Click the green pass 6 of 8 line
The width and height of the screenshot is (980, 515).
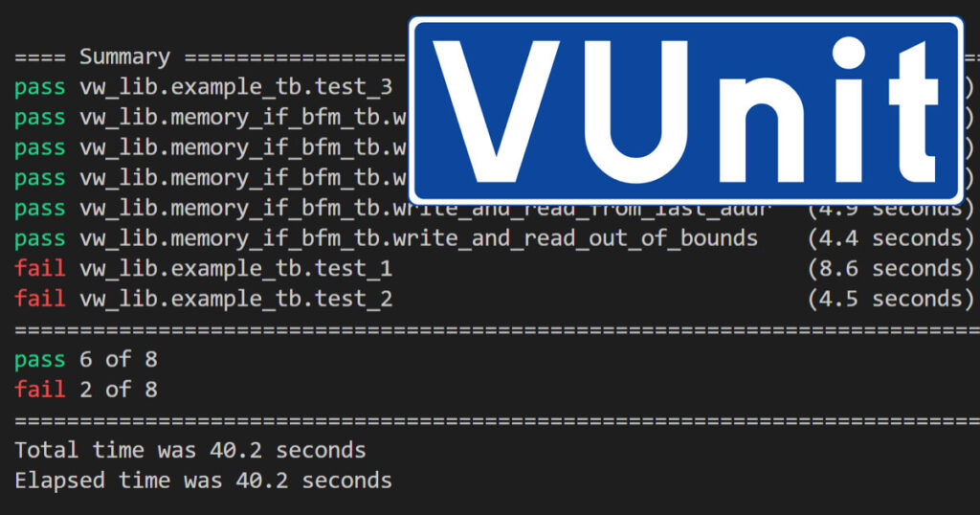[x=86, y=359]
